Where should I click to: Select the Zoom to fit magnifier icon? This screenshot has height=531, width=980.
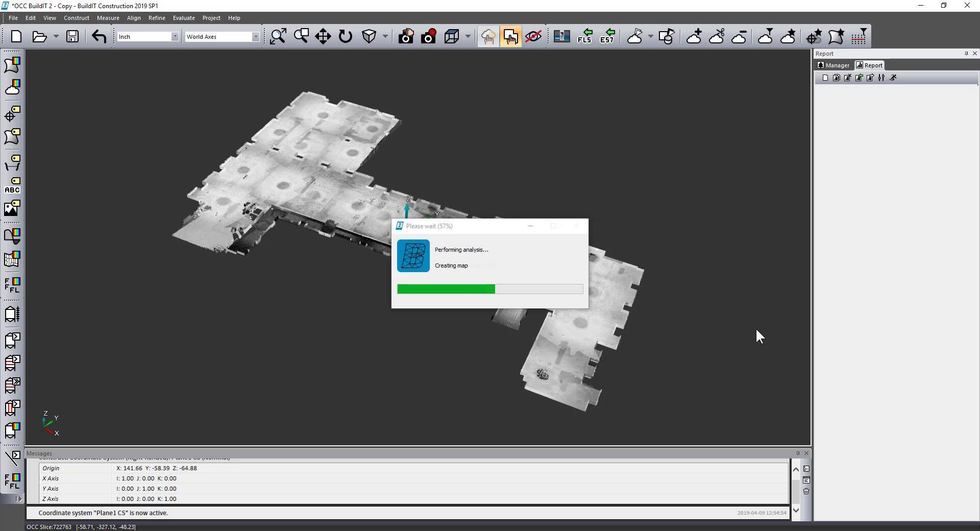tap(278, 36)
